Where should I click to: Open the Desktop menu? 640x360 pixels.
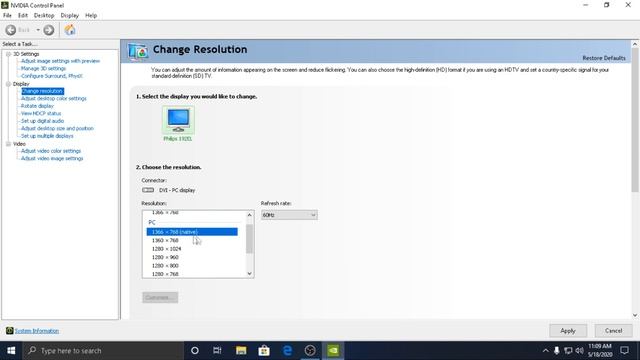tap(44, 16)
